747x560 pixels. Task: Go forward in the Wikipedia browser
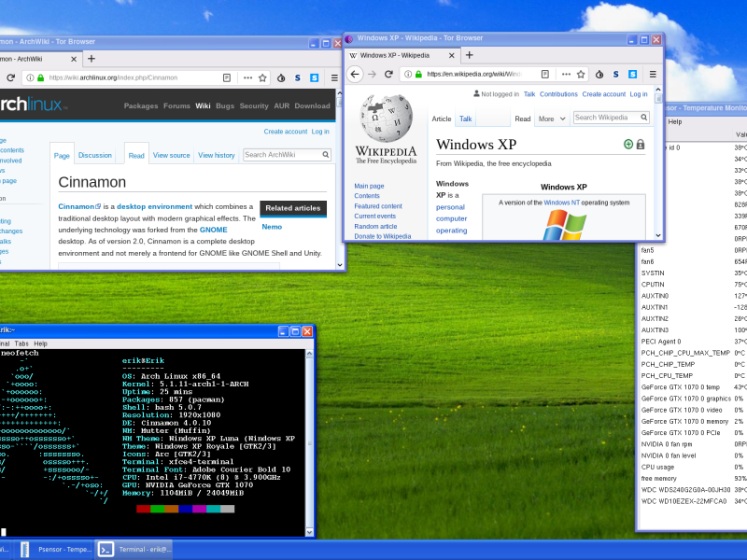click(372, 74)
